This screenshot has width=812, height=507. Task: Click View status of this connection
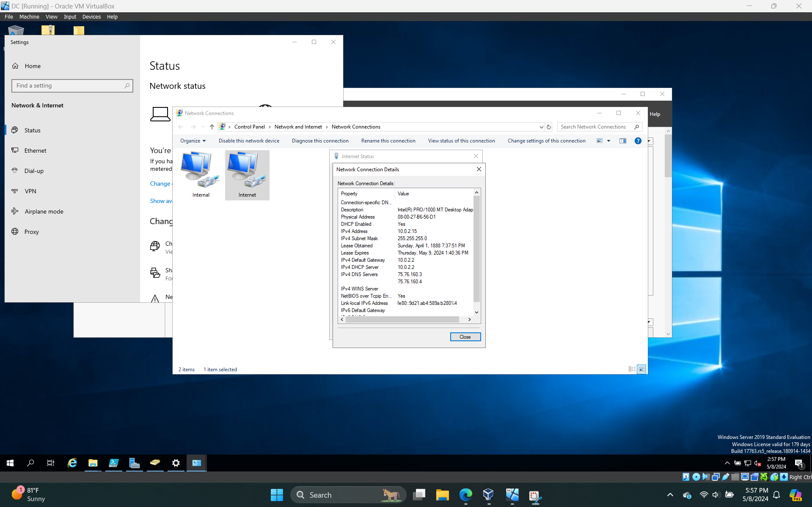[x=462, y=141]
